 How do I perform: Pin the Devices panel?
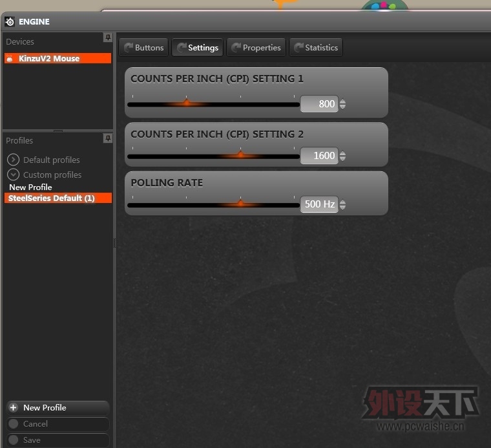tap(108, 37)
